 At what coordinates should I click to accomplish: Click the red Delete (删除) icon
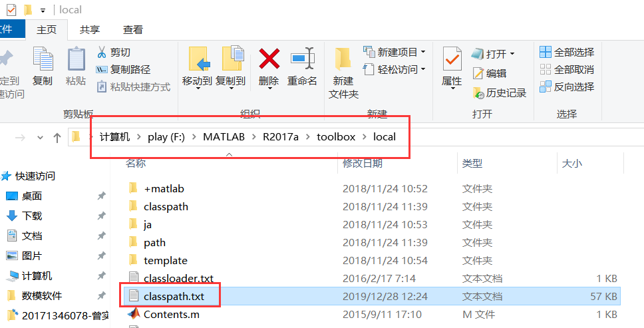pos(269,59)
